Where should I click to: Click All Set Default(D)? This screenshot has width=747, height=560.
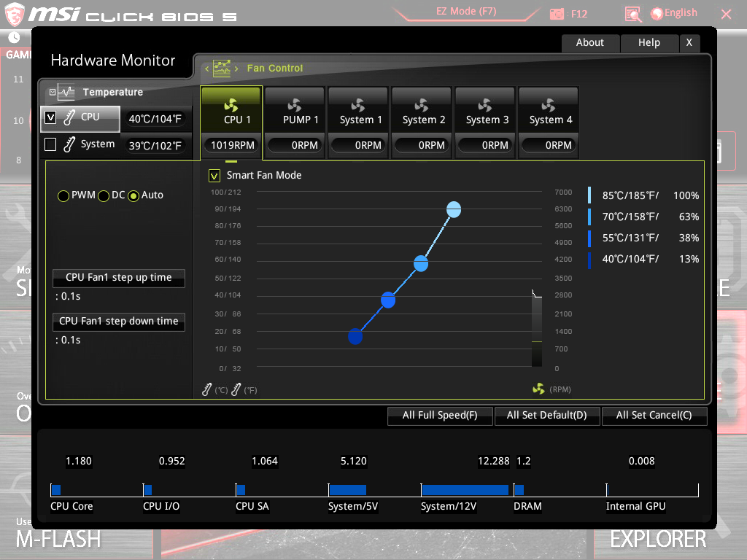pyautogui.click(x=547, y=415)
